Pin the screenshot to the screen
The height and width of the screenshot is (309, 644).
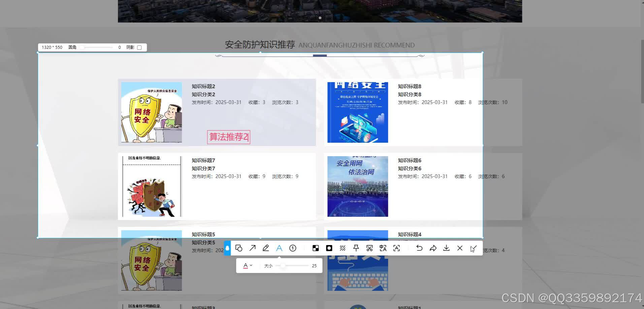(356, 248)
